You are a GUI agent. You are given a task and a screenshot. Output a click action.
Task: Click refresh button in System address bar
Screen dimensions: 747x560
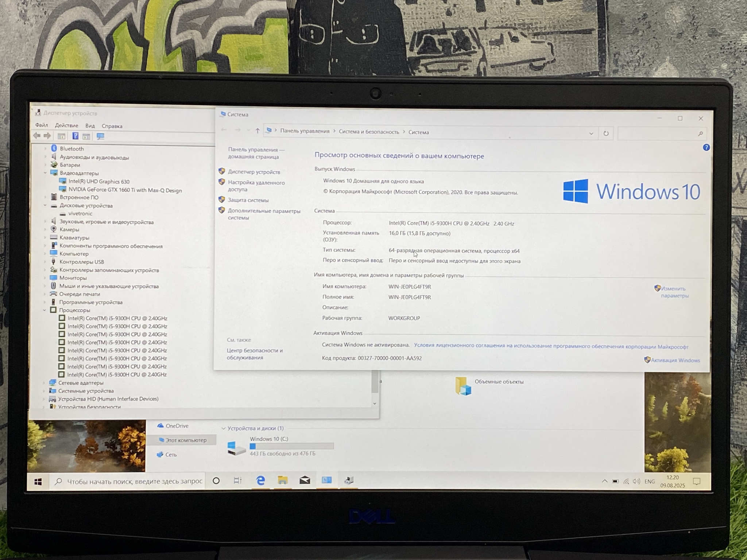(x=606, y=133)
